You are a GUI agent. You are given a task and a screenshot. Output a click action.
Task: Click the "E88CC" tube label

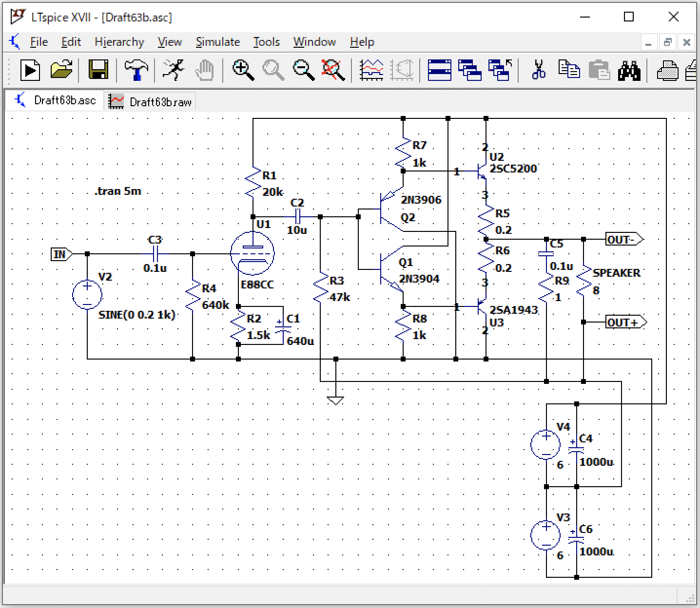[257, 285]
